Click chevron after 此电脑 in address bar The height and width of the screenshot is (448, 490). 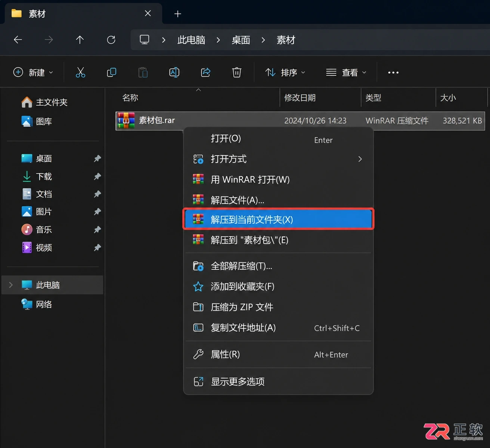218,40
